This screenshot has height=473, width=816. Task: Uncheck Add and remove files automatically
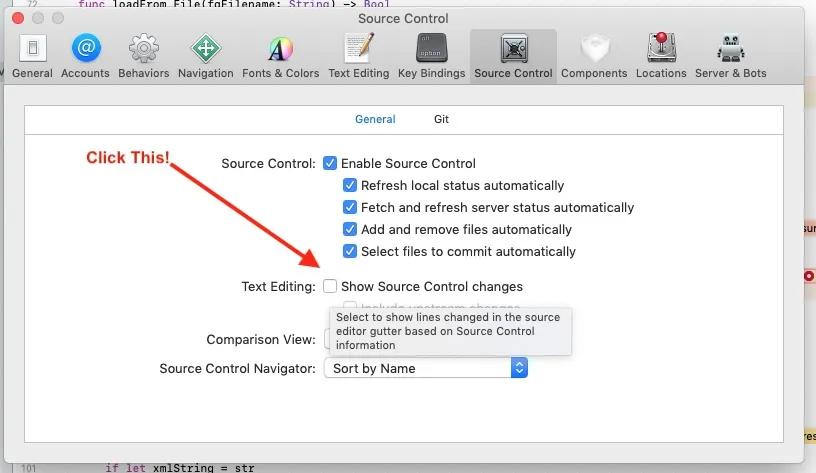(x=350, y=229)
